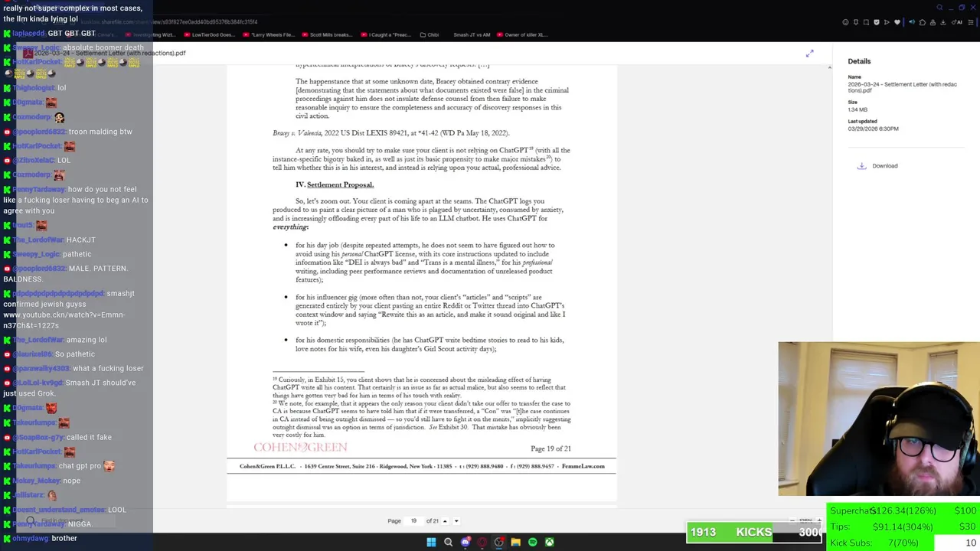The width and height of the screenshot is (980, 551).
Task: Open Discord from the taskbar
Action: (x=465, y=542)
